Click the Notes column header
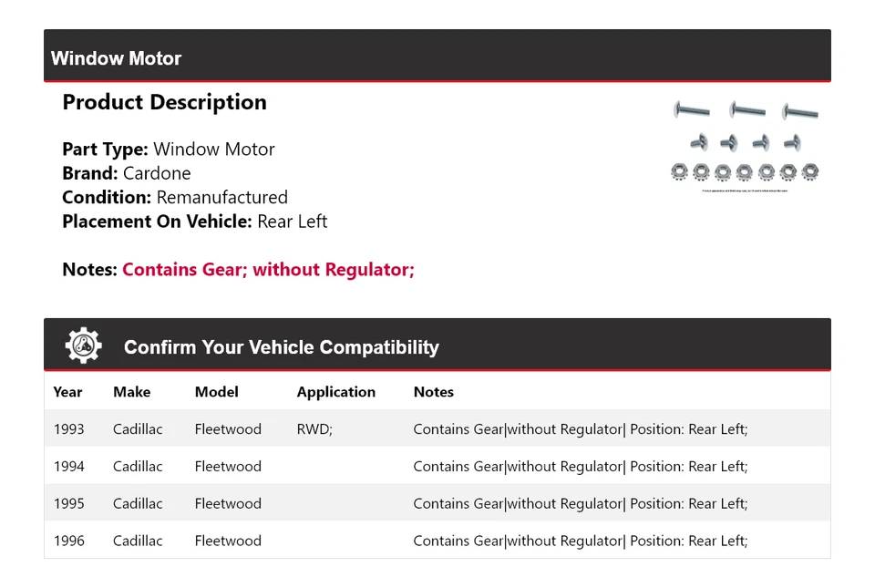875x588 pixels. coord(433,392)
